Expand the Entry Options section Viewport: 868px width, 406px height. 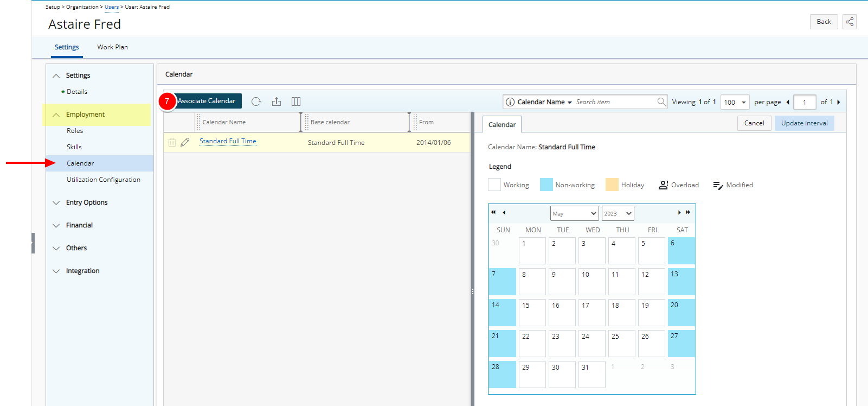[56, 202]
